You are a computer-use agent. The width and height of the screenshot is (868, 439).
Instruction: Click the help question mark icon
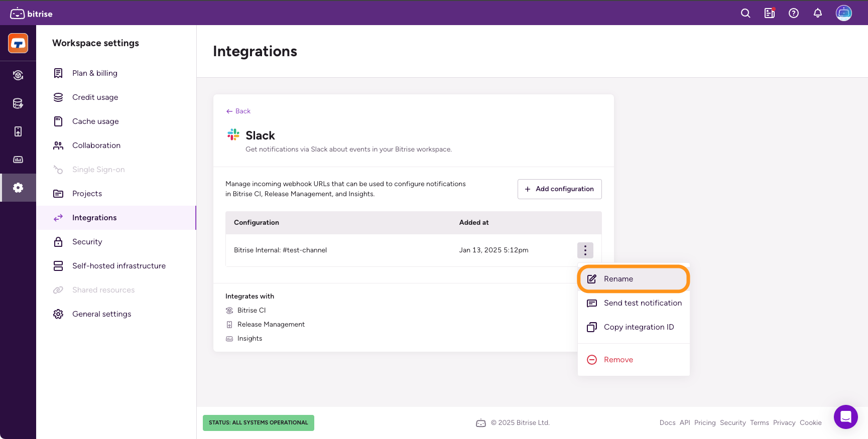pos(794,14)
